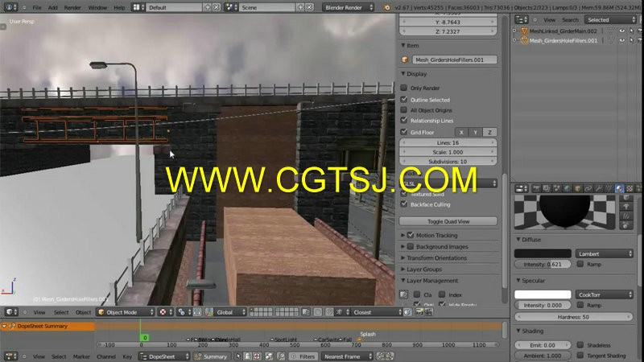
Task: Disable the Backface Culling checkbox
Action: (x=404, y=204)
